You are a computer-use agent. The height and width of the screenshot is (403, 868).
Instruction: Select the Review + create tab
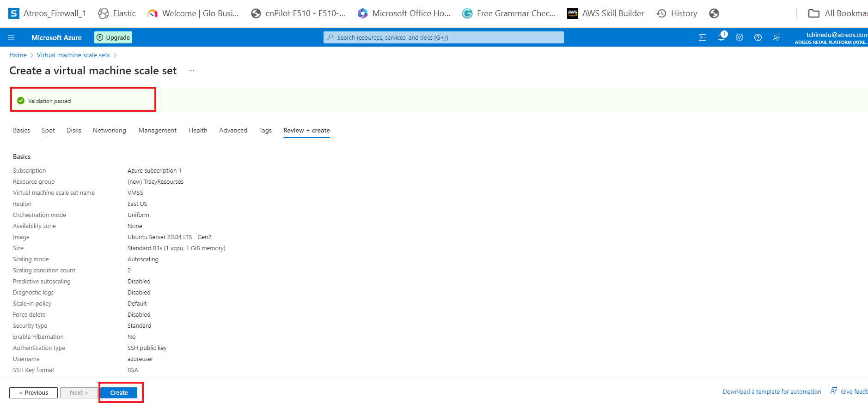coord(306,130)
